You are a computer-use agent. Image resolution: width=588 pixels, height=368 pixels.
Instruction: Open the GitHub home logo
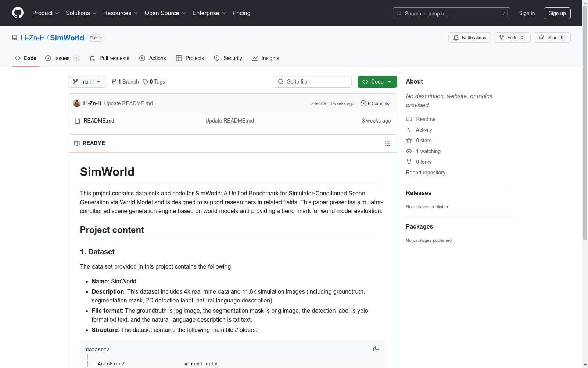tap(18, 13)
